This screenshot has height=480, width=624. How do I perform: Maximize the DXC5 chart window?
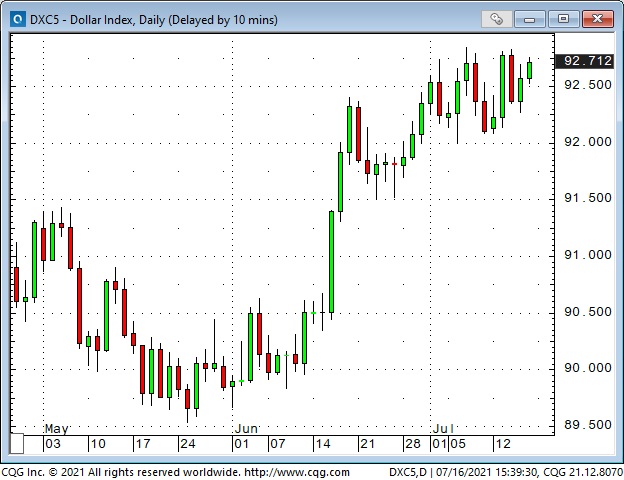[x=563, y=19]
